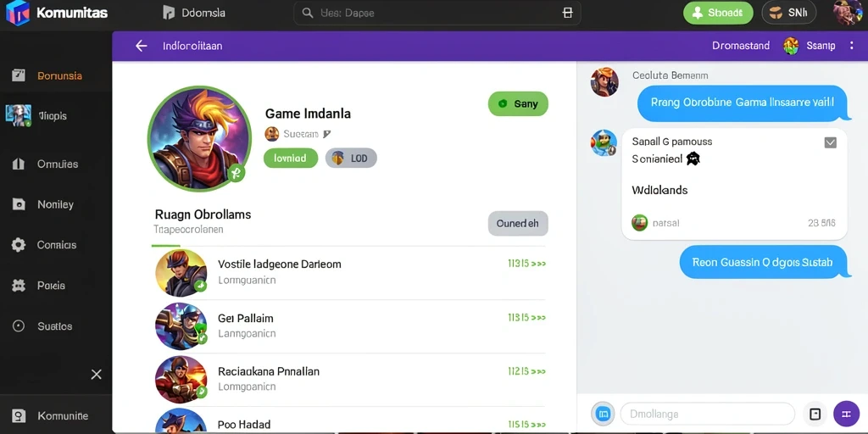Click avatar of Raciaukana Pnnallan

pyautogui.click(x=181, y=379)
